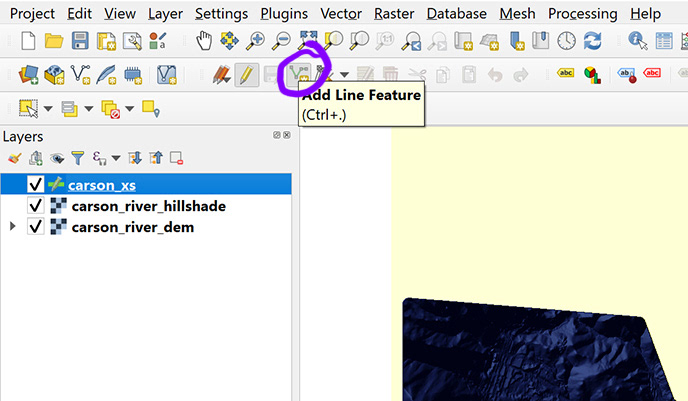Create a new temporary scratch layer
The height and width of the screenshot is (401, 688).
click(133, 75)
